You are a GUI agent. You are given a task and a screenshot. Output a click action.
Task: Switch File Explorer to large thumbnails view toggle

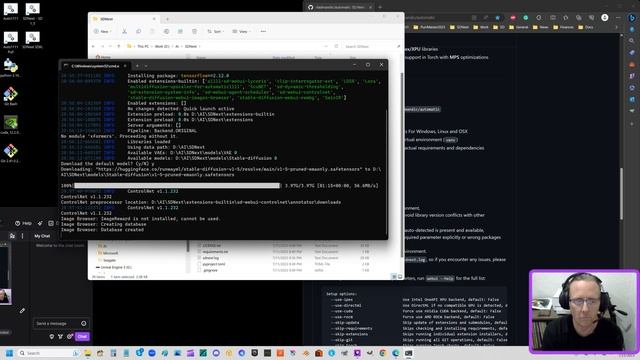[x=400, y=277]
